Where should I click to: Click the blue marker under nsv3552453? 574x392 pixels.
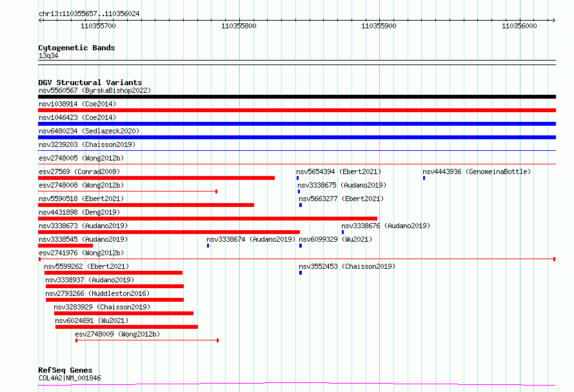301,273
